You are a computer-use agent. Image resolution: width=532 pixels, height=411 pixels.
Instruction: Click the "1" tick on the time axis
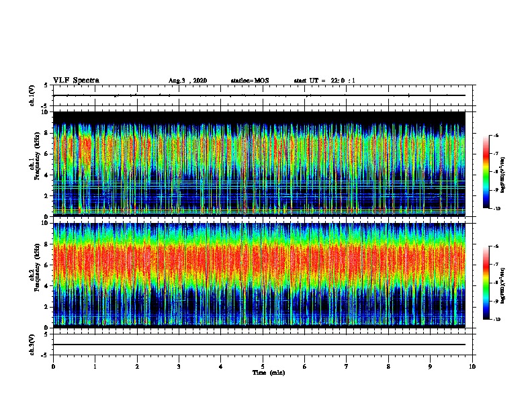95,367
